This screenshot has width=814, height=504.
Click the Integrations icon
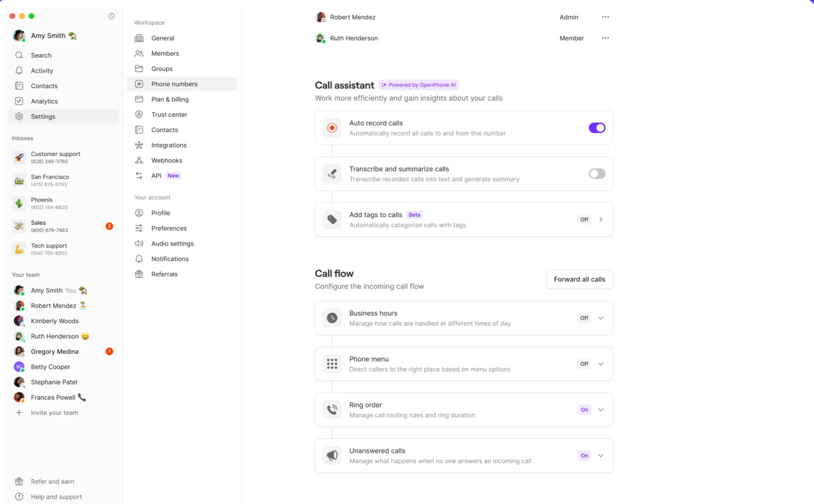click(x=139, y=145)
